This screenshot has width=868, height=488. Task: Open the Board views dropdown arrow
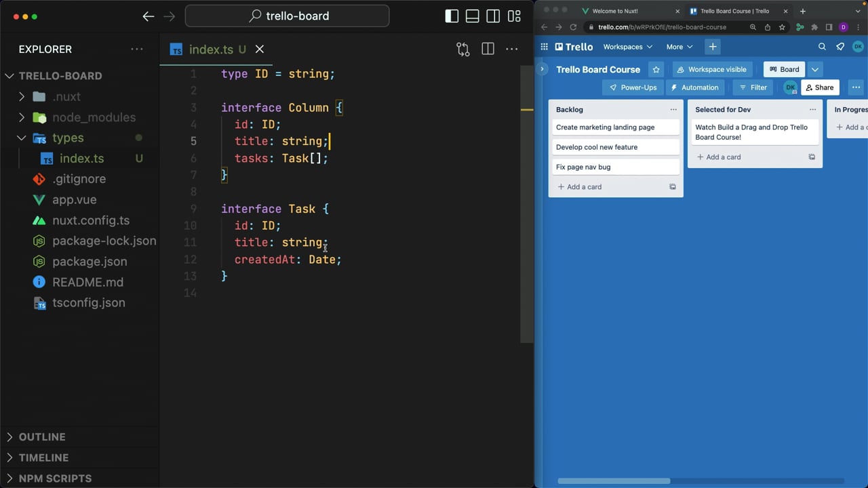pos(815,69)
